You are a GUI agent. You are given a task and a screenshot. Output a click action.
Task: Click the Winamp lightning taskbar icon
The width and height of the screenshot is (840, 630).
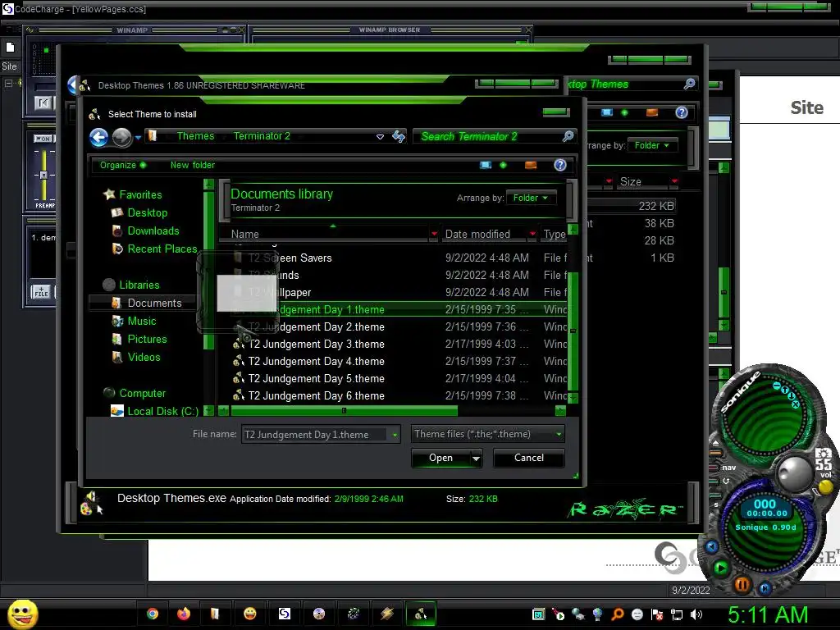(387, 614)
